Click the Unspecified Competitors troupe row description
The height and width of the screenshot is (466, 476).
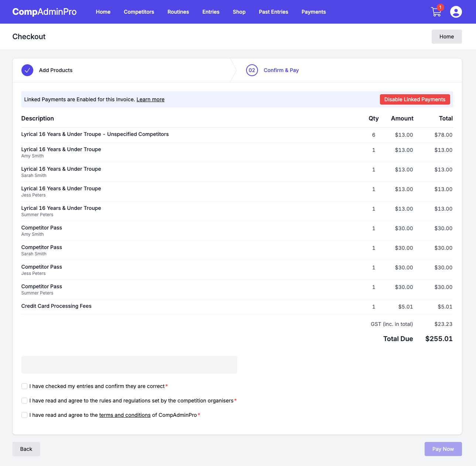click(x=95, y=134)
